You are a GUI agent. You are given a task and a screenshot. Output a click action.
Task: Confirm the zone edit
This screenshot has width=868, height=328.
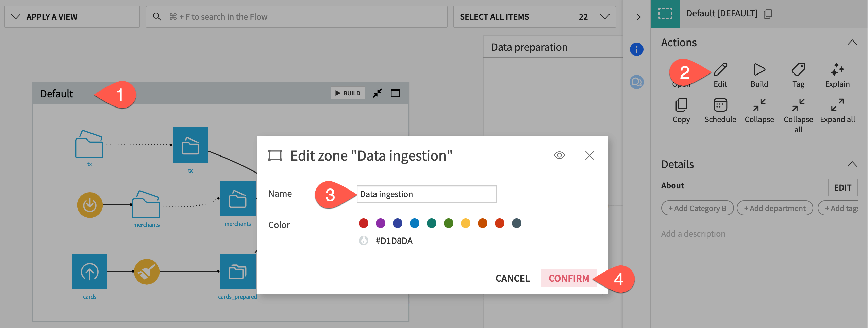tap(569, 278)
